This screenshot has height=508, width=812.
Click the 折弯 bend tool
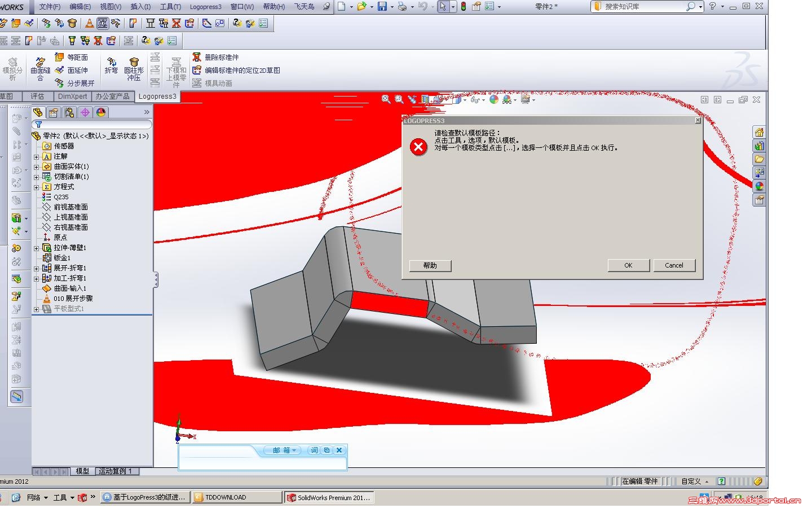click(111, 65)
